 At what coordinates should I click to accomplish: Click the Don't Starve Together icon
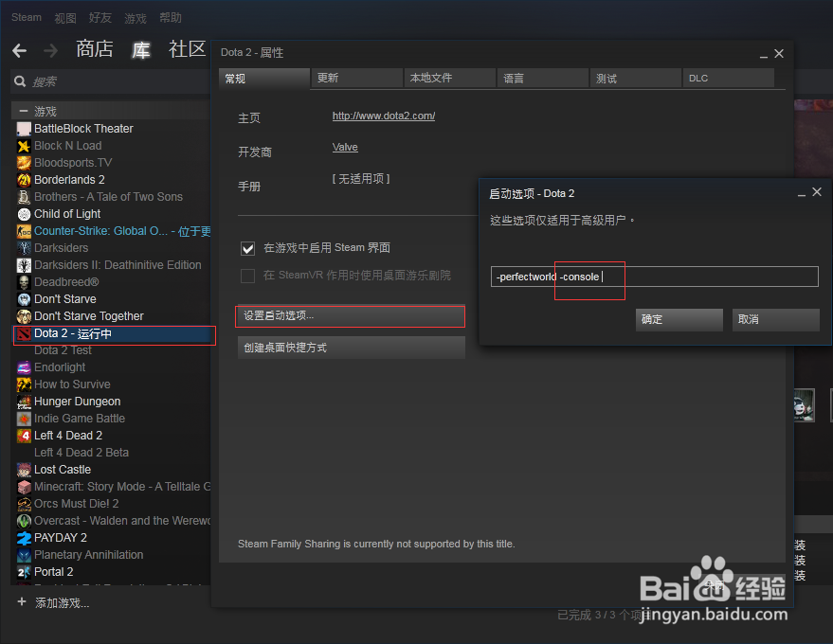(24, 316)
